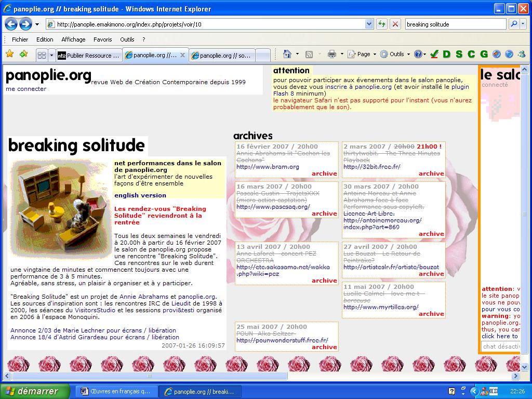Click the help question mark tray icon
The width and height of the screenshot is (532, 399).
coord(451,391)
